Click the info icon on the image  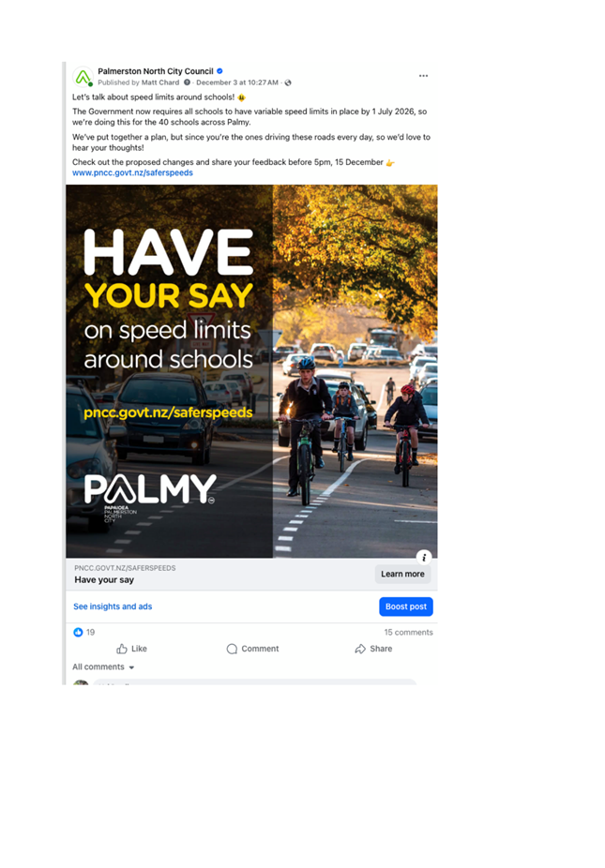424,557
